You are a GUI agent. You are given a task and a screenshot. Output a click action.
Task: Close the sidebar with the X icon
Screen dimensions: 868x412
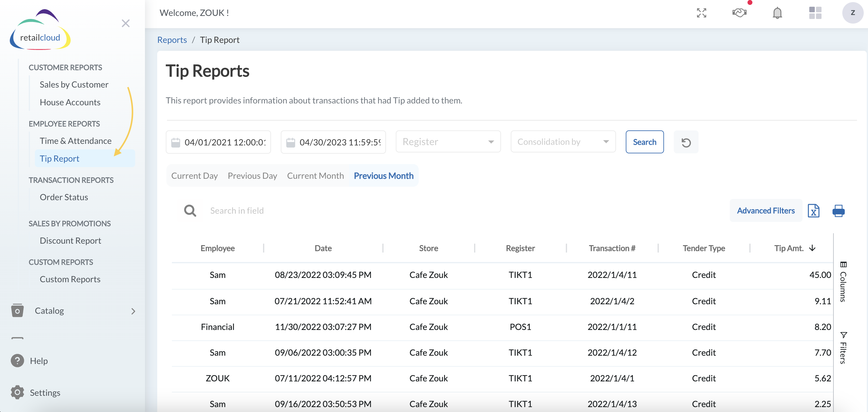point(125,23)
